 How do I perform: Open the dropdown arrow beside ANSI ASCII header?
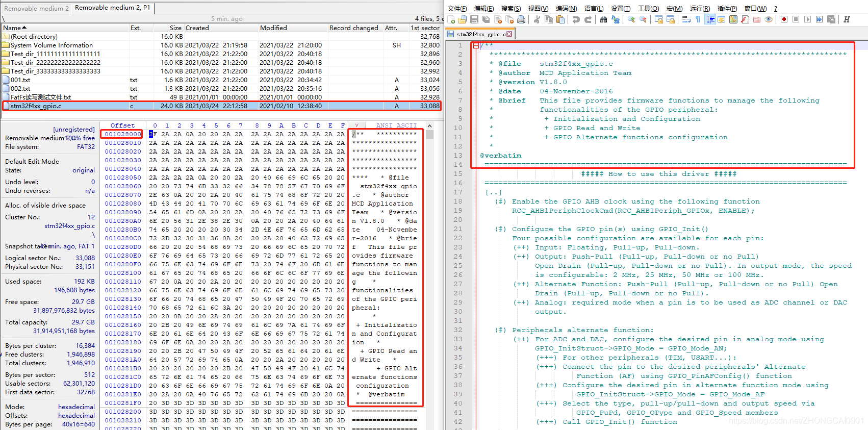pos(356,125)
